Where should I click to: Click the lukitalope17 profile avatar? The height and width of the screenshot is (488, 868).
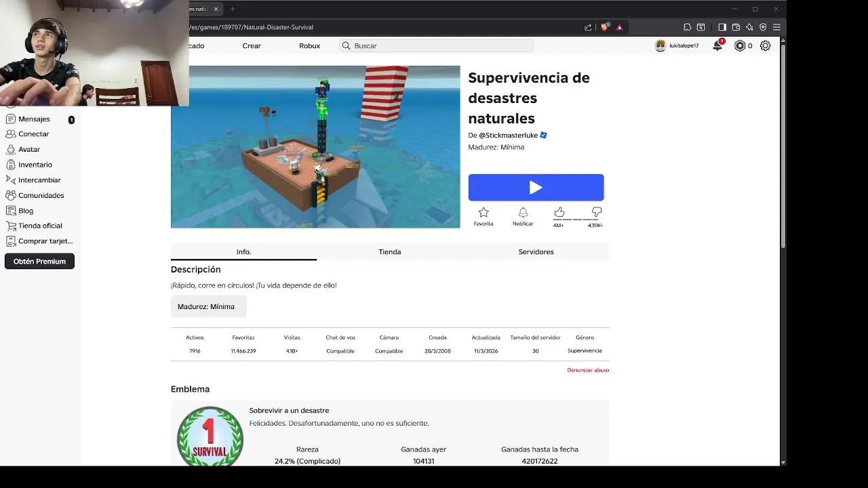click(x=660, y=45)
